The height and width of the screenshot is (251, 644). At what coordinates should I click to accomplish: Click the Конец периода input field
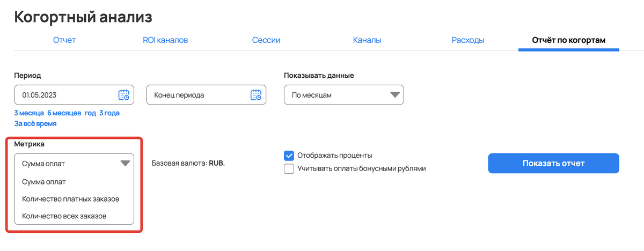coord(207,95)
